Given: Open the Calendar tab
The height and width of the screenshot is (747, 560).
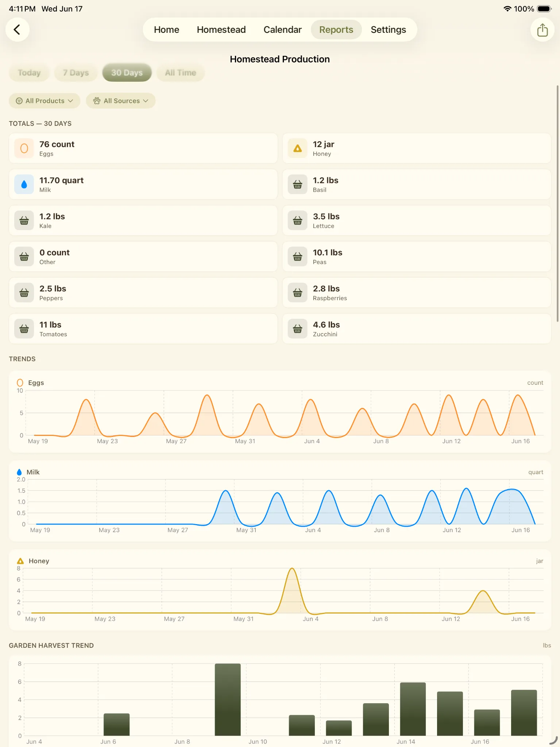Looking at the screenshot, I should click(282, 30).
